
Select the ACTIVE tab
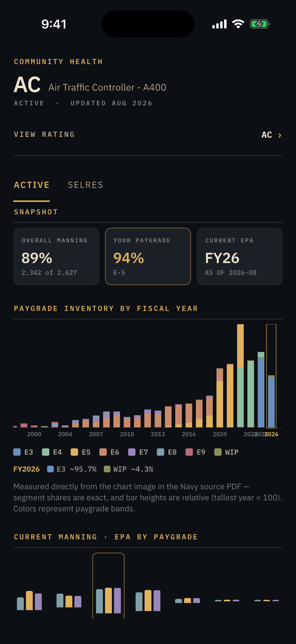coord(31,185)
